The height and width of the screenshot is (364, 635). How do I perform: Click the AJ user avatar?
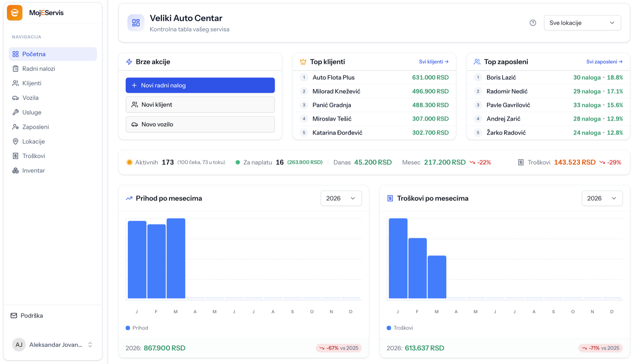pyautogui.click(x=19, y=345)
